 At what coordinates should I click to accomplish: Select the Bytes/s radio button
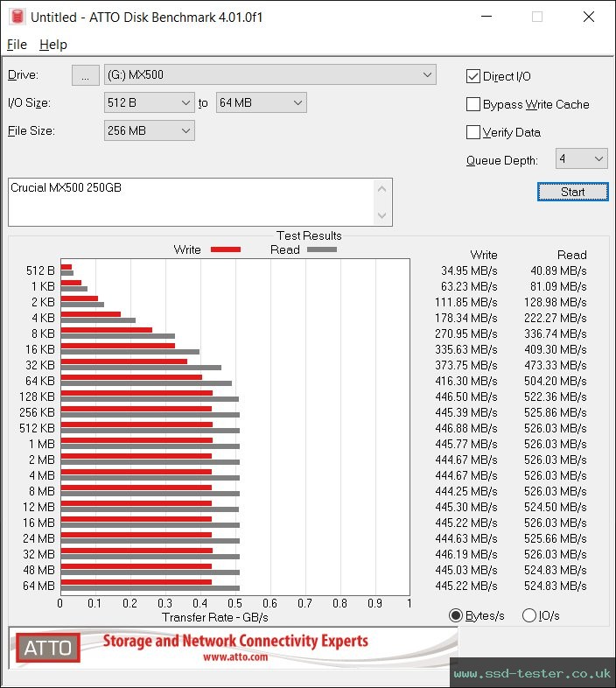click(x=456, y=615)
